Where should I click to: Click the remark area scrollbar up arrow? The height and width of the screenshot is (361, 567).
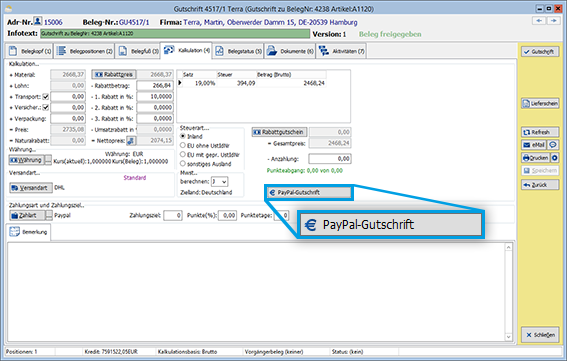click(x=508, y=247)
